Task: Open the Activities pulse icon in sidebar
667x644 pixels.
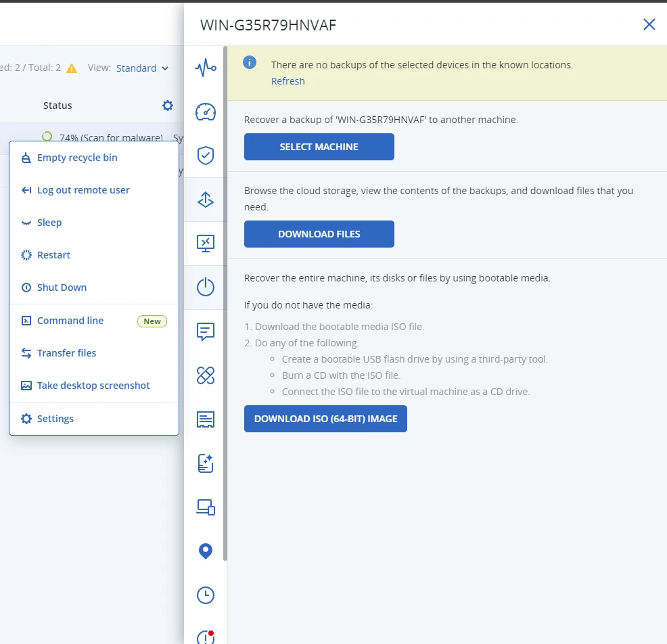Action: [x=206, y=68]
